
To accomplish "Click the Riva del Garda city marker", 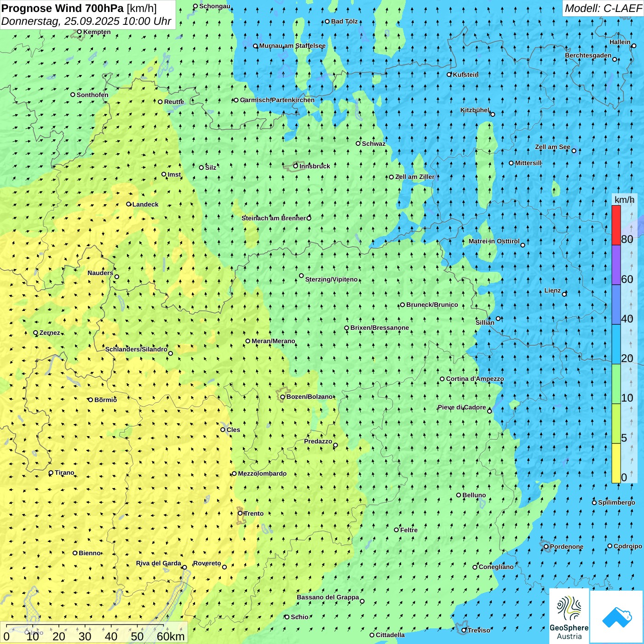I will 184,567.
